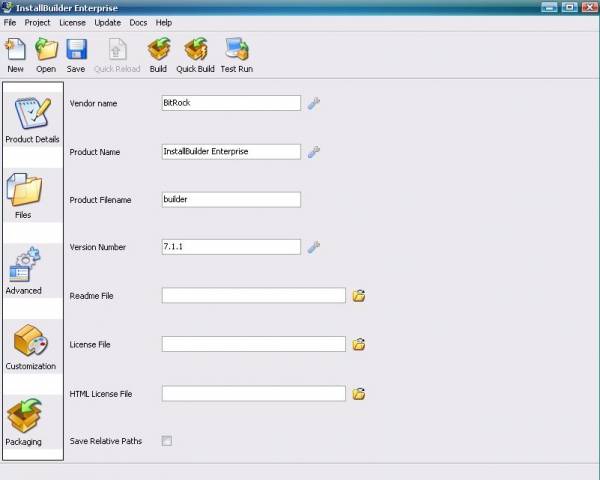600x480 pixels.
Task: Click the Product Filename label text
Action: pos(100,200)
